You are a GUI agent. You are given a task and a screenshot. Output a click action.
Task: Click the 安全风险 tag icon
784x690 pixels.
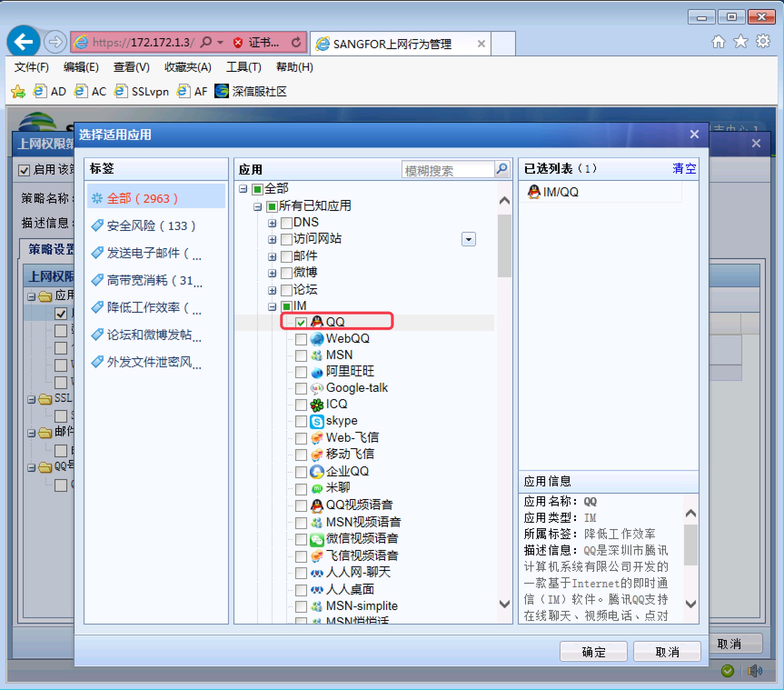point(97,225)
